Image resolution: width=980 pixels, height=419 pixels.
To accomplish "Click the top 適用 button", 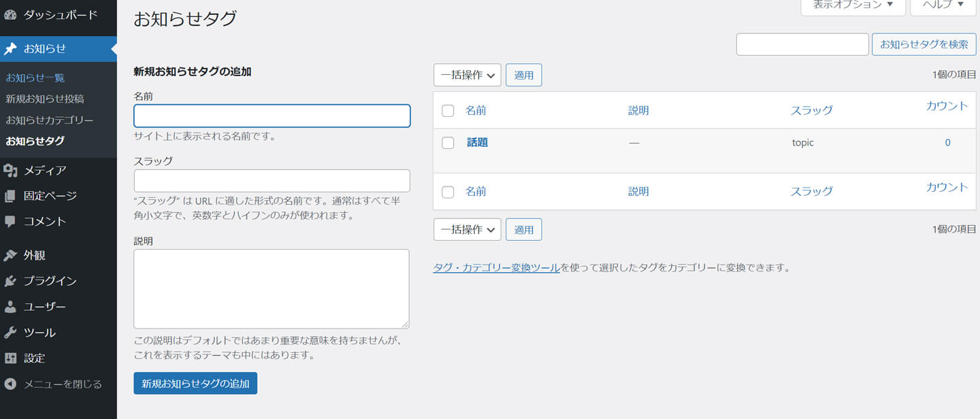I will [524, 75].
